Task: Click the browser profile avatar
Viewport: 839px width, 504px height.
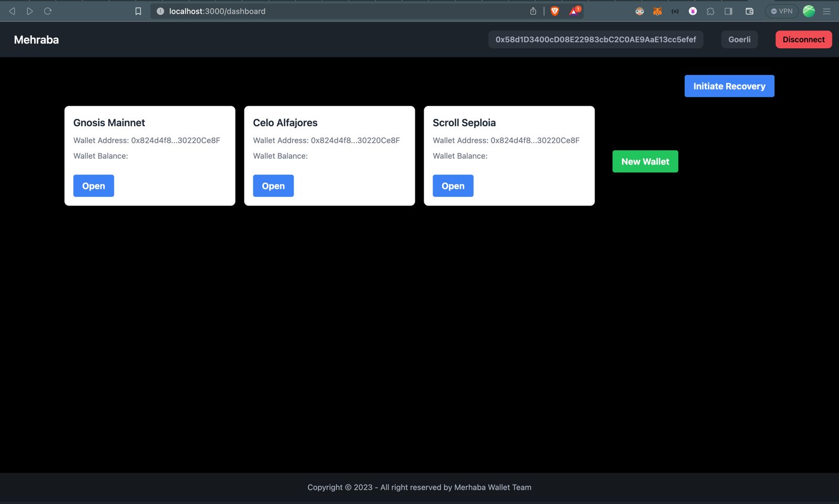Action: 809,11
